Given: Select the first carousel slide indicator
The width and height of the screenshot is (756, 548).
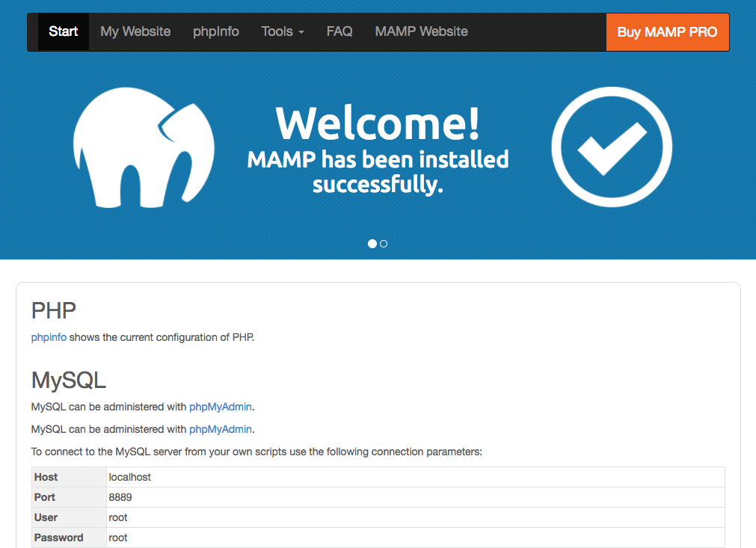Looking at the screenshot, I should 372,244.
